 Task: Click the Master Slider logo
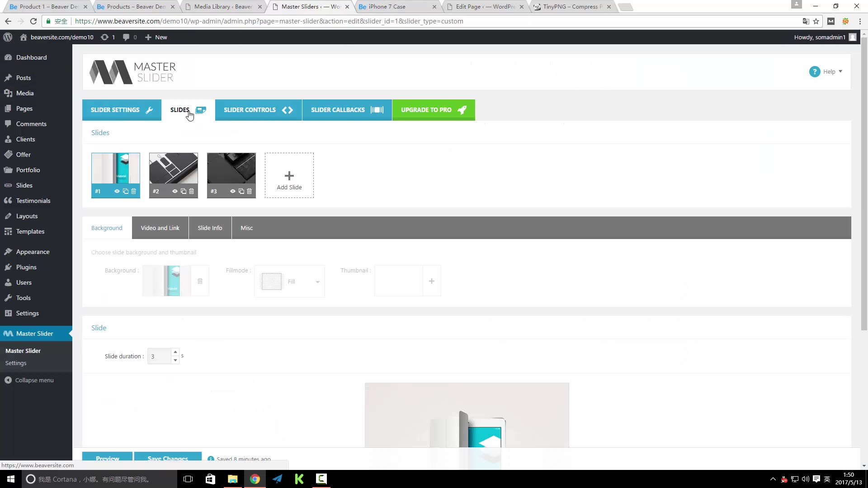[x=132, y=72]
